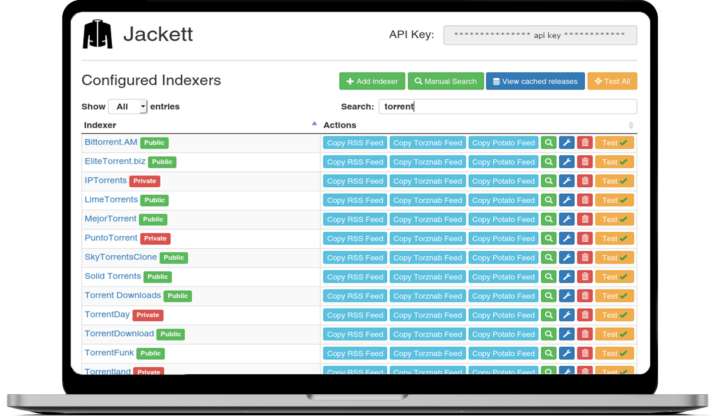
Task: Run Test All indexers
Action: click(612, 81)
